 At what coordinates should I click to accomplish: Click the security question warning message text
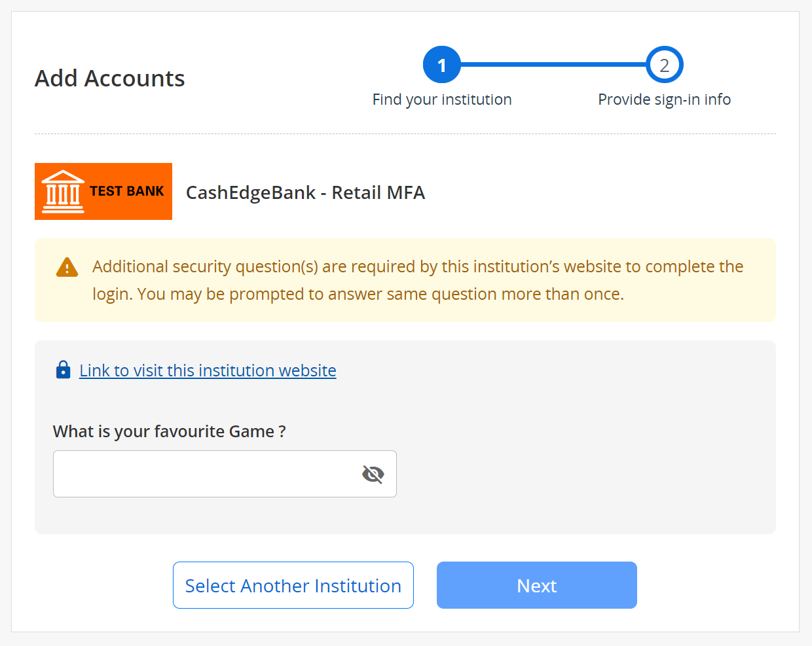[418, 280]
